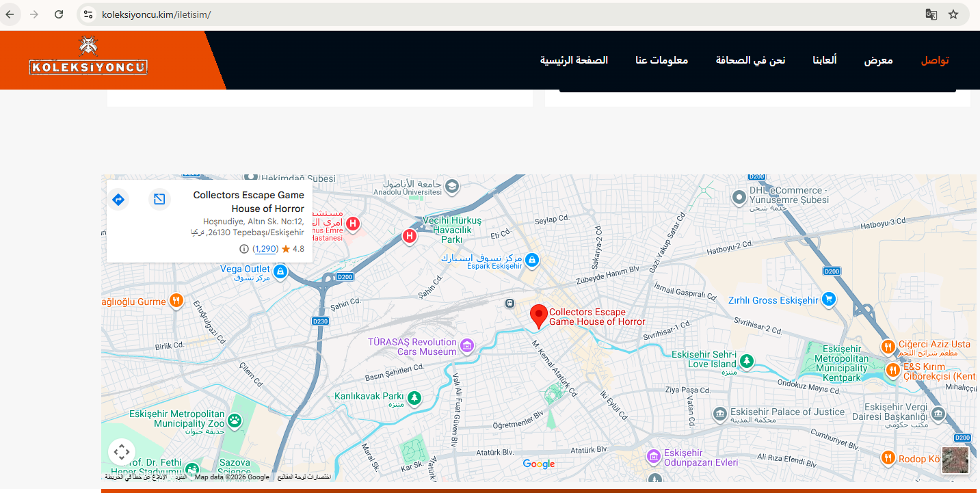Open the map camera pan controls button
Image resolution: width=980 pixels, height=493 pixels.
point(122,452)
